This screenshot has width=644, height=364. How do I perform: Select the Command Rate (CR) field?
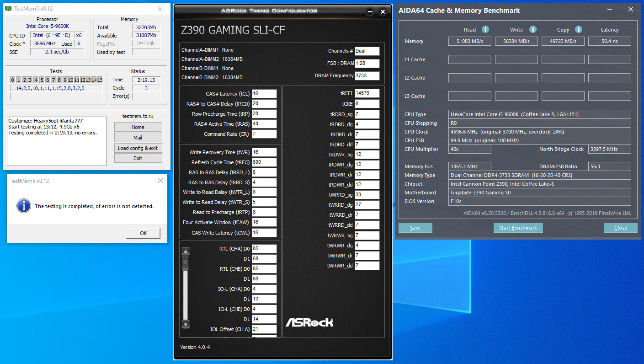pos(264,134)
